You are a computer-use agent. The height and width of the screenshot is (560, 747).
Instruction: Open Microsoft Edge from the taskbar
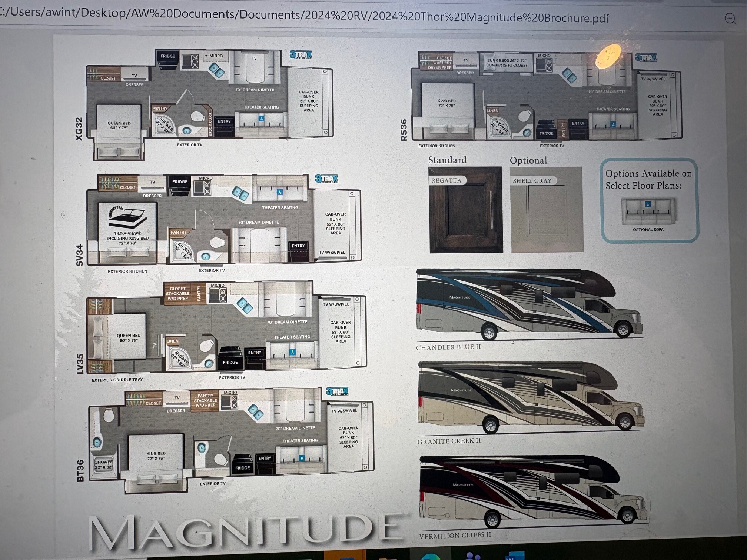pos(430,557)
